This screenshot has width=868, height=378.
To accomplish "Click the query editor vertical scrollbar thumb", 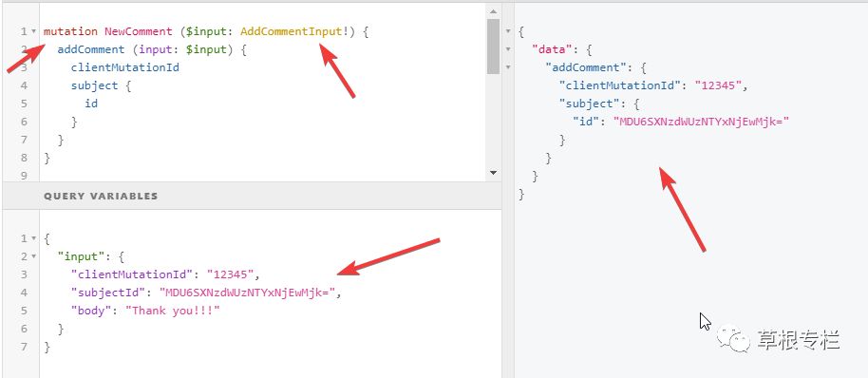I will click(493, 47).
